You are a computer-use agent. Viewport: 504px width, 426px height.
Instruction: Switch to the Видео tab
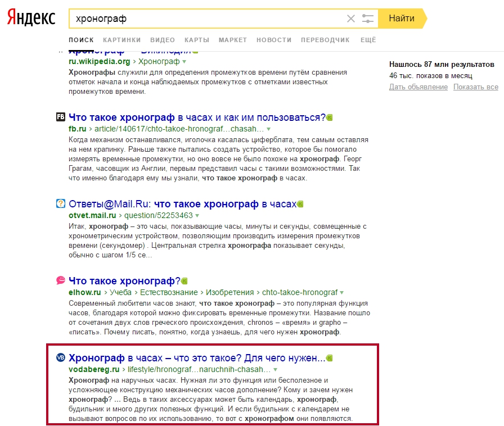click(163, 40)
